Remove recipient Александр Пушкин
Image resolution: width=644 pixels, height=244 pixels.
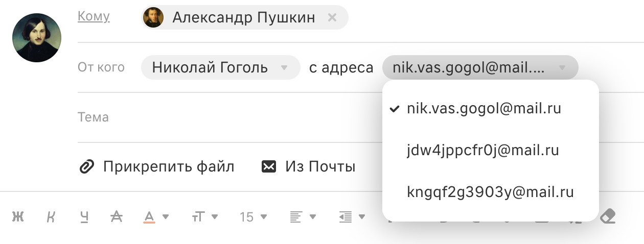(332, 17)
